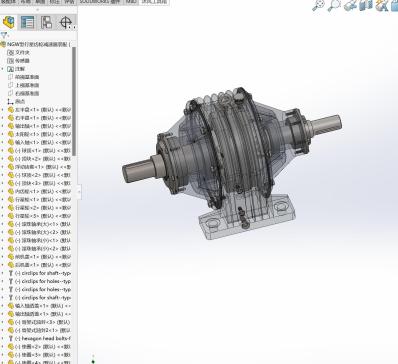Select the 右半箱<1> row text
This screenshot has height=364, width=398.
point(43,118)
